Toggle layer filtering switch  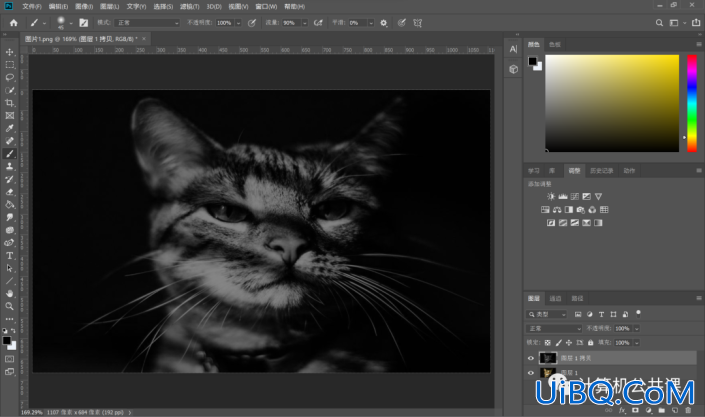(638, 314)
